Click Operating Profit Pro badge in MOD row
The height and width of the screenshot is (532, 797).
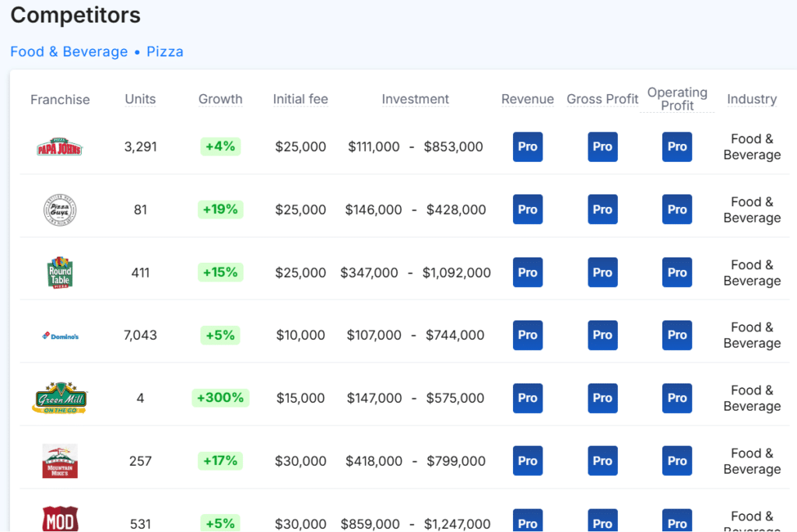(677, 521)
